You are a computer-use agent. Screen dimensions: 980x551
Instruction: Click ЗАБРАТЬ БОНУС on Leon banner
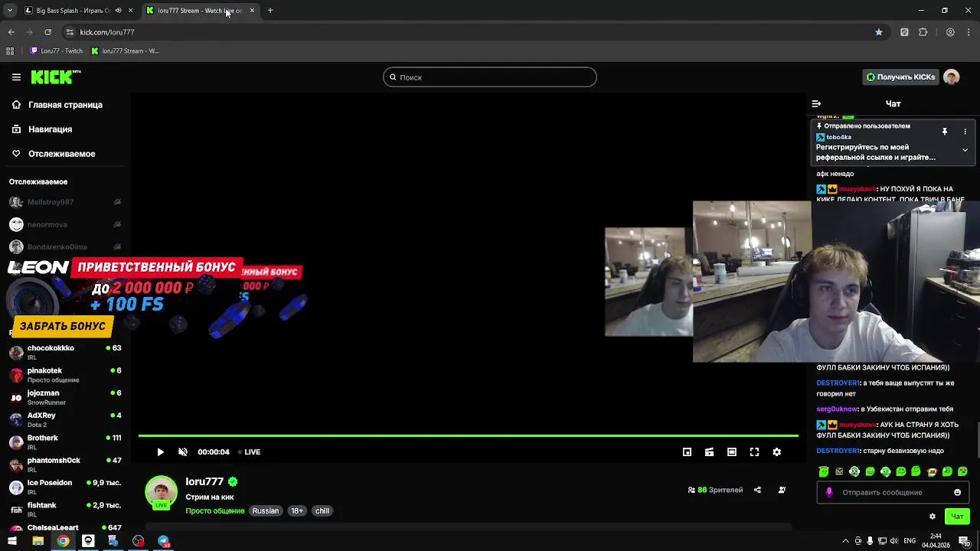(x=63, y=326)
